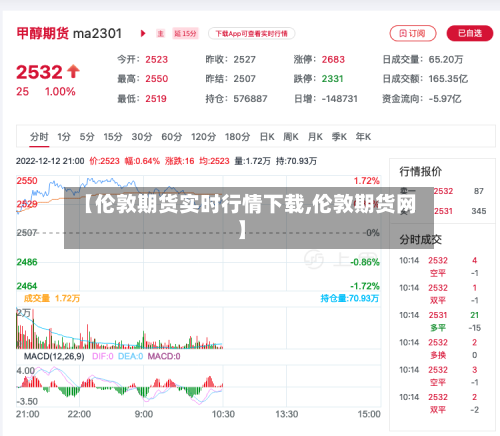Open the 下载App可查看实时行情 link
Image resolution: width=500 pixels, height=436 pixels.
(x=251, y=34)
